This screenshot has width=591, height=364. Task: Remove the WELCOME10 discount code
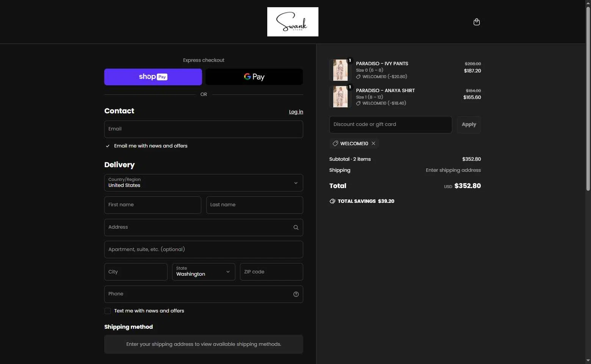[x=373, y=143]
